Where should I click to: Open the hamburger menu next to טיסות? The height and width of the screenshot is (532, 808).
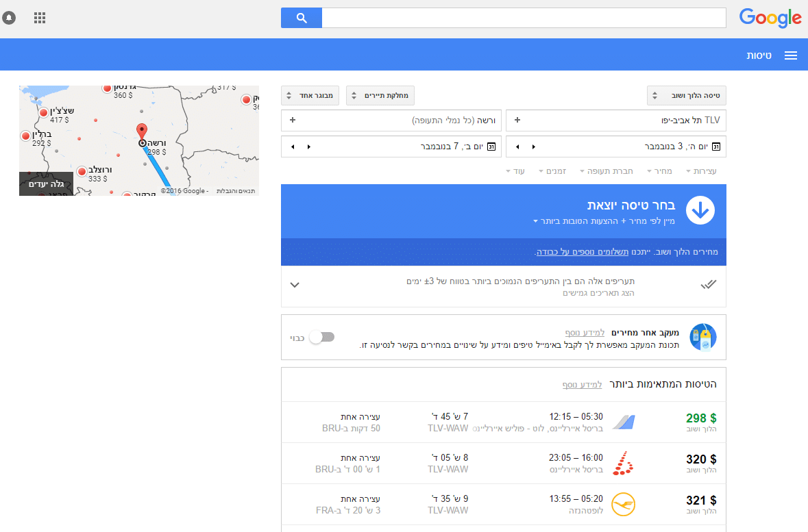click(x=790, y=55)
